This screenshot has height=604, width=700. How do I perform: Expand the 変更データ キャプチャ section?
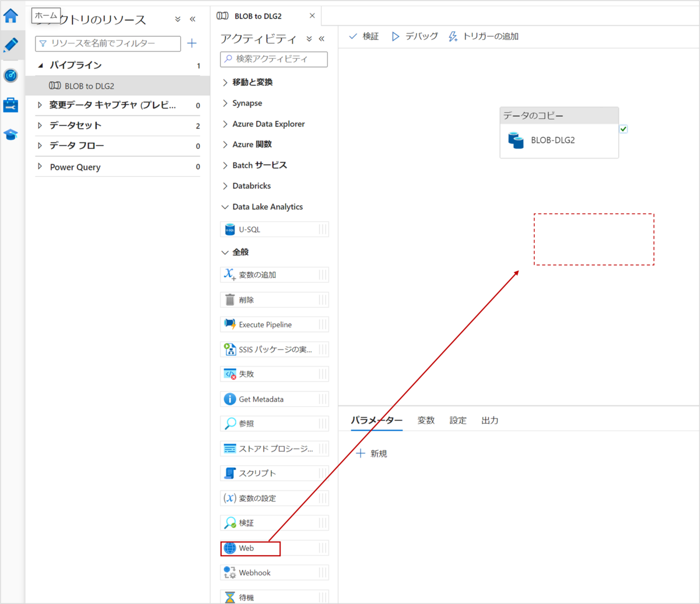pyautogui.click(x=40, y=105)
